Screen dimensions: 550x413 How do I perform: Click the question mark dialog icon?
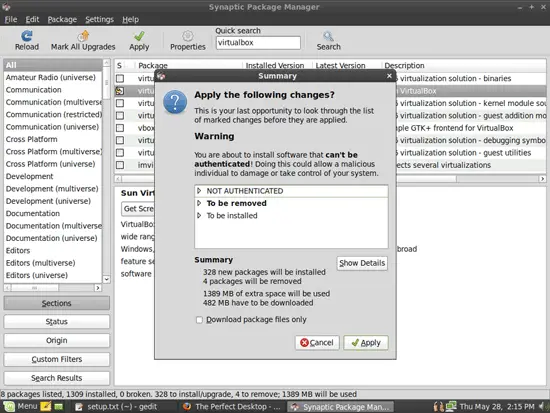pos(175,102)
